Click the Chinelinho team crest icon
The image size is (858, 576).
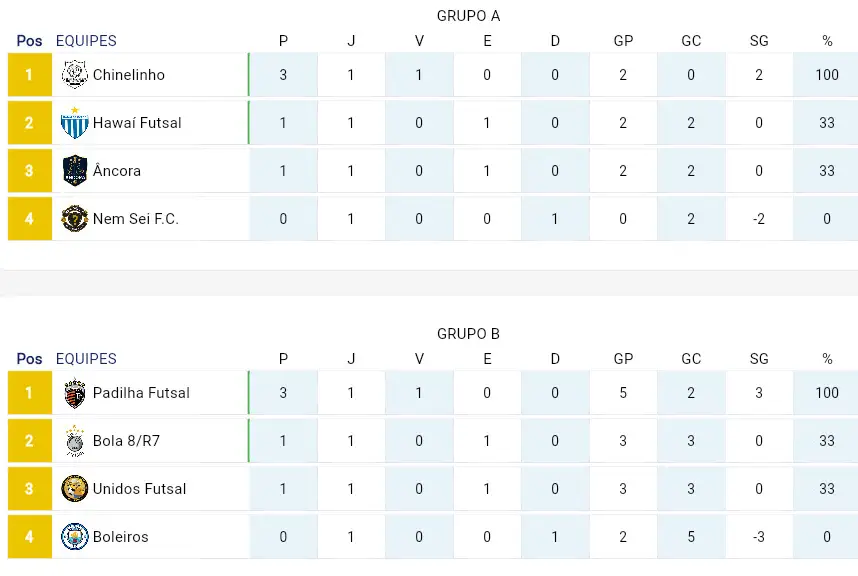click(75, 74)
